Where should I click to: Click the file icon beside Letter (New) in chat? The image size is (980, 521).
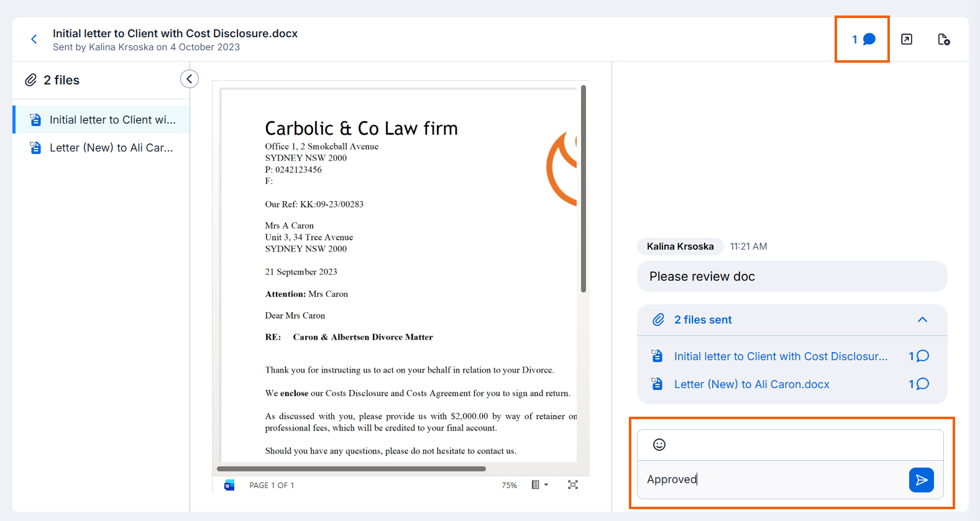[657, 384]
